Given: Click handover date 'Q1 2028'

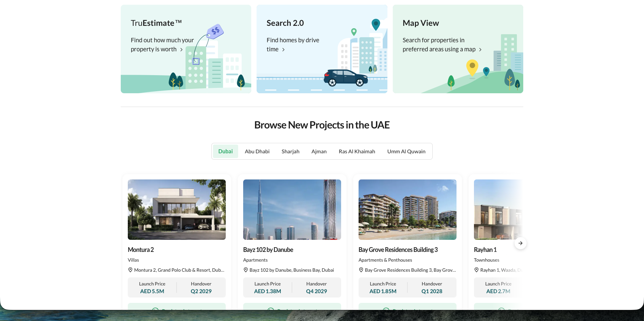Looking at the screenshot, I should click(x=432, y=291).
